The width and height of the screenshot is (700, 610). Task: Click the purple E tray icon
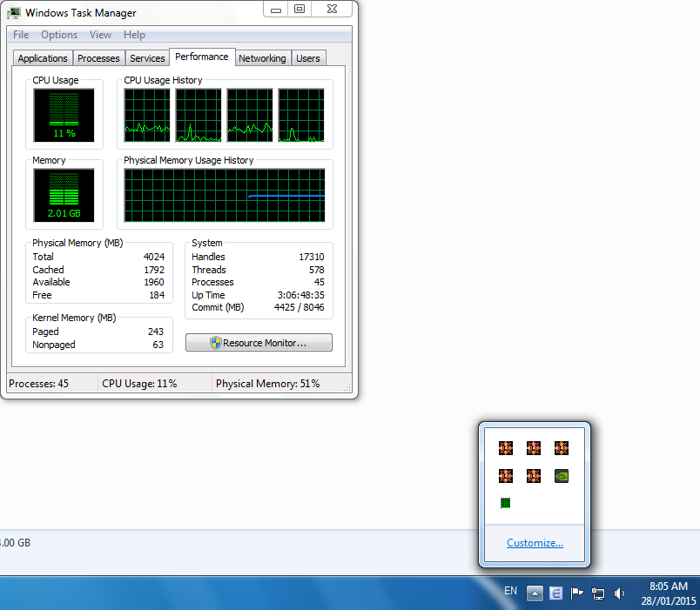click(x=555, y=593)
